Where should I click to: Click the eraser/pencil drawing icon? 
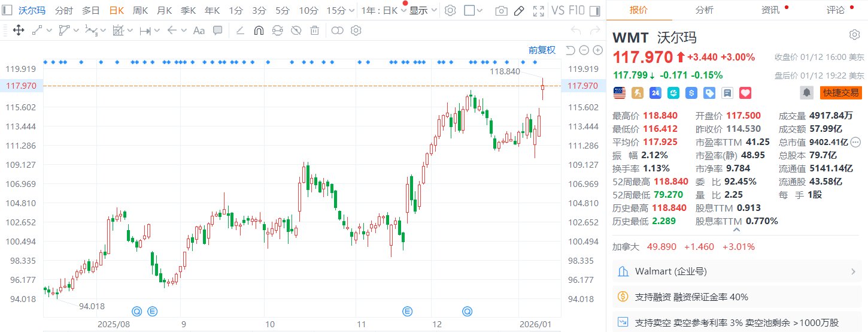pos(520,11)
